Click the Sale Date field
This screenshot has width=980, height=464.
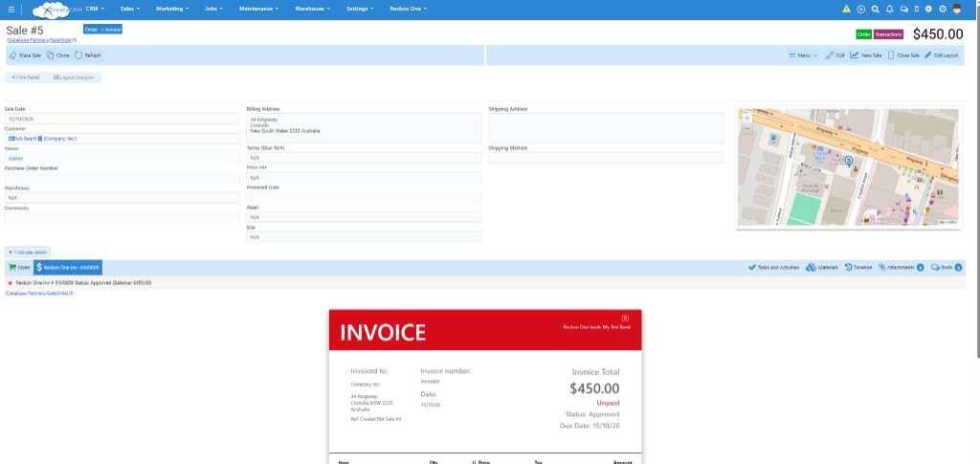tap(122, 119)
